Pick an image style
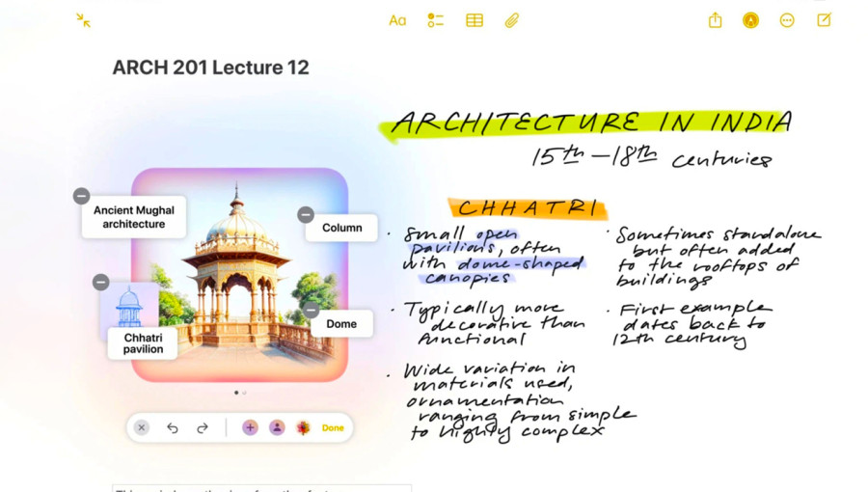 coord(304,427)
